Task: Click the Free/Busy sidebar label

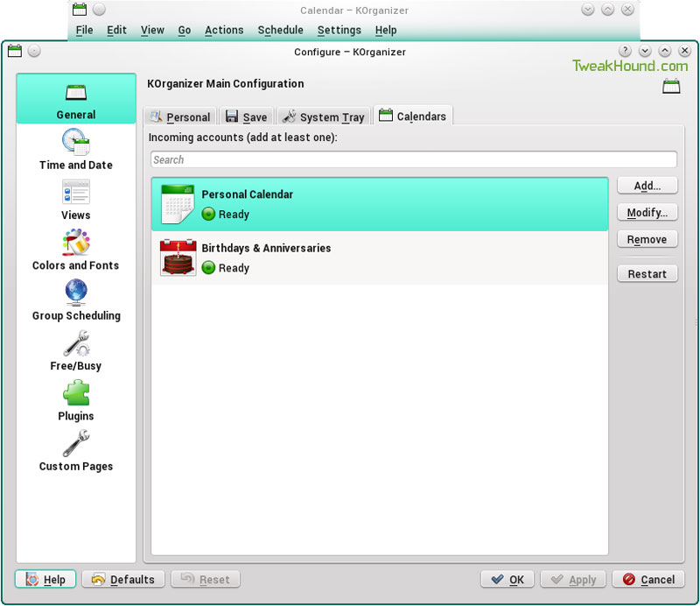Action: (76, 365)
